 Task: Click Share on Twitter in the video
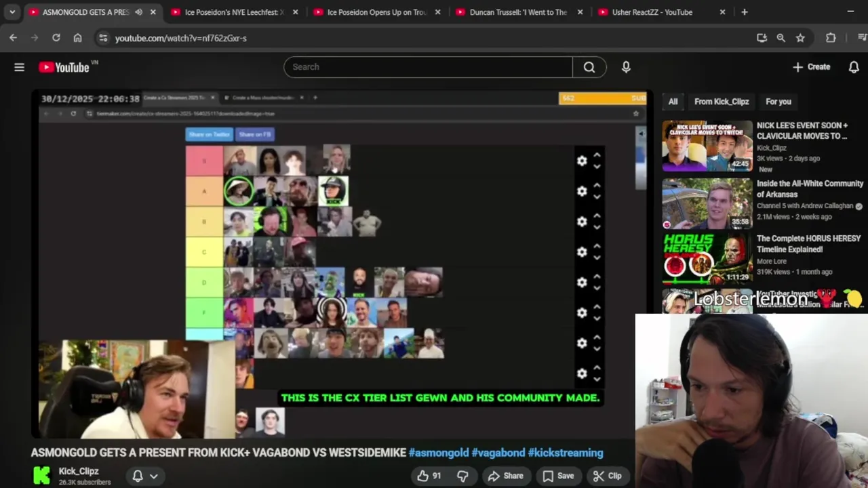tap(210, 134)
